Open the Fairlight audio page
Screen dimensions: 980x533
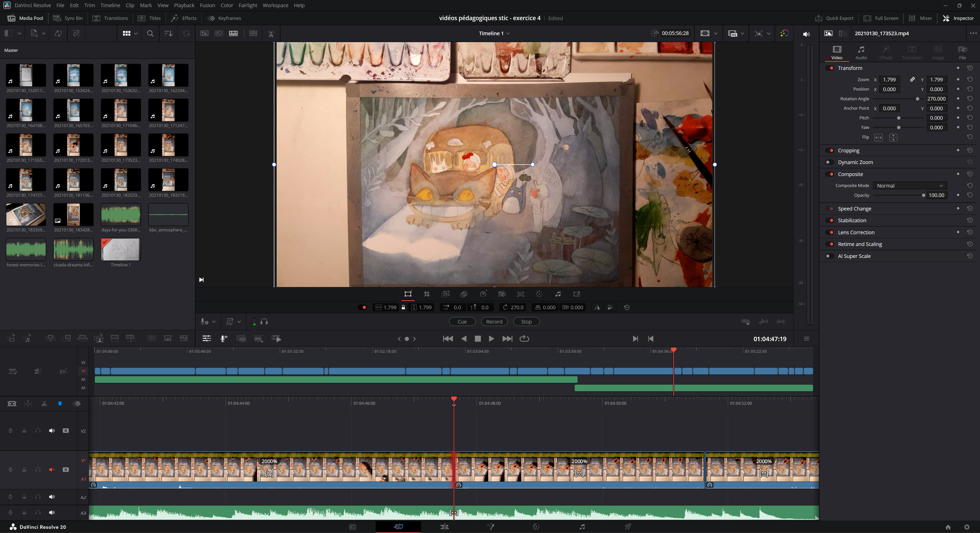click(582, 527)
